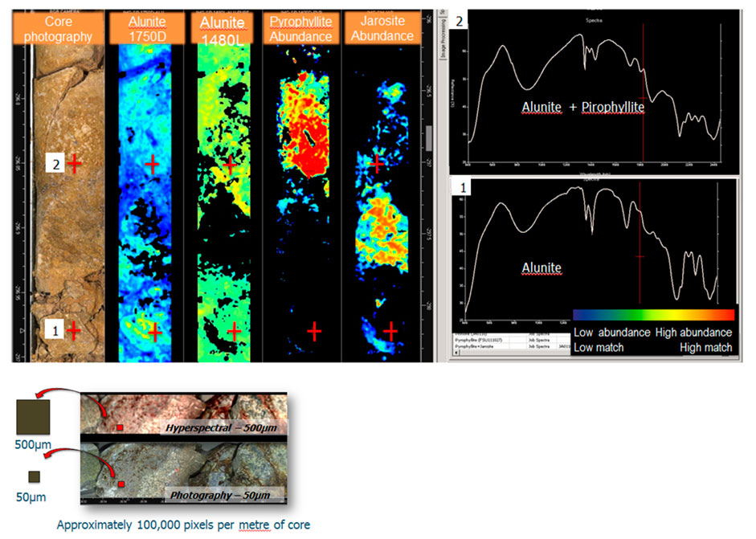Click red square on Hyperspectral image
Screen dimensions: 756x539
click(x=120, y=427)
